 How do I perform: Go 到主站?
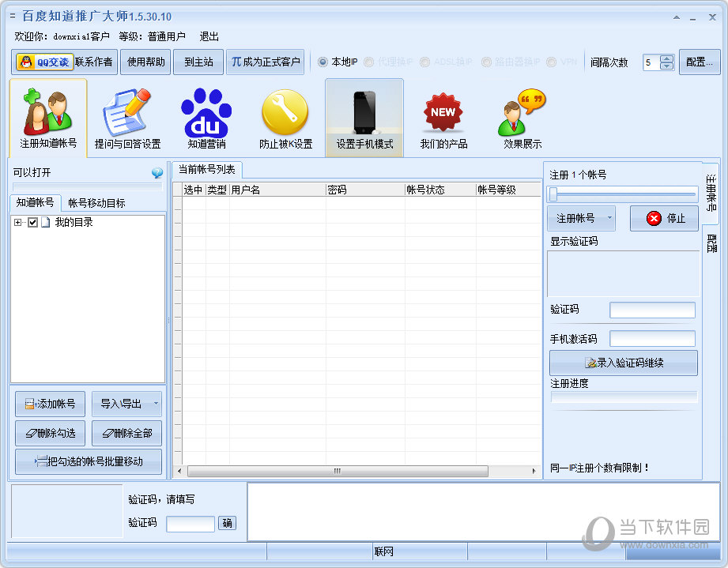pyautogui.click(x=198, y=62)
